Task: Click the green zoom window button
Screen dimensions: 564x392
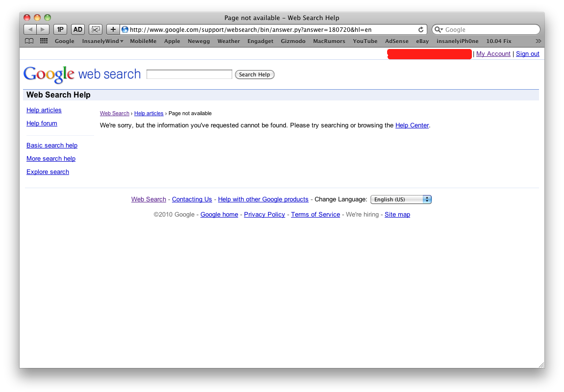Action: (48, 17)
